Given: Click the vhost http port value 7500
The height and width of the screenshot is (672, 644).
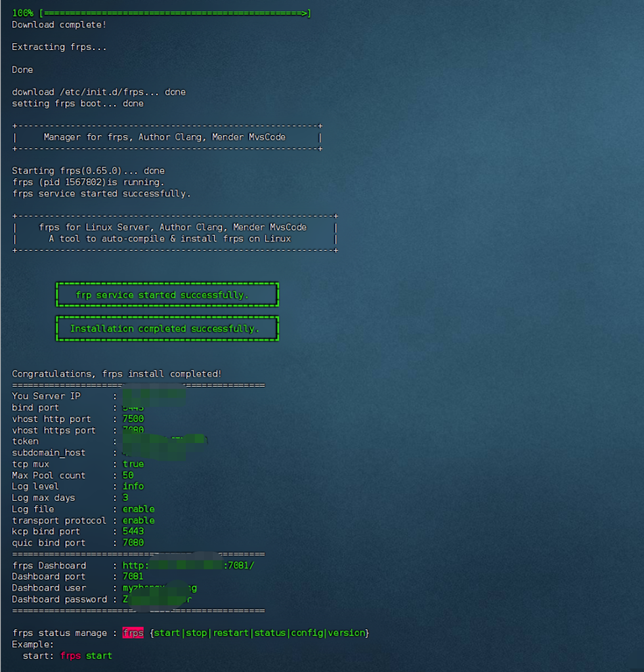Looking at the screenshot, I should click(133, 419).
